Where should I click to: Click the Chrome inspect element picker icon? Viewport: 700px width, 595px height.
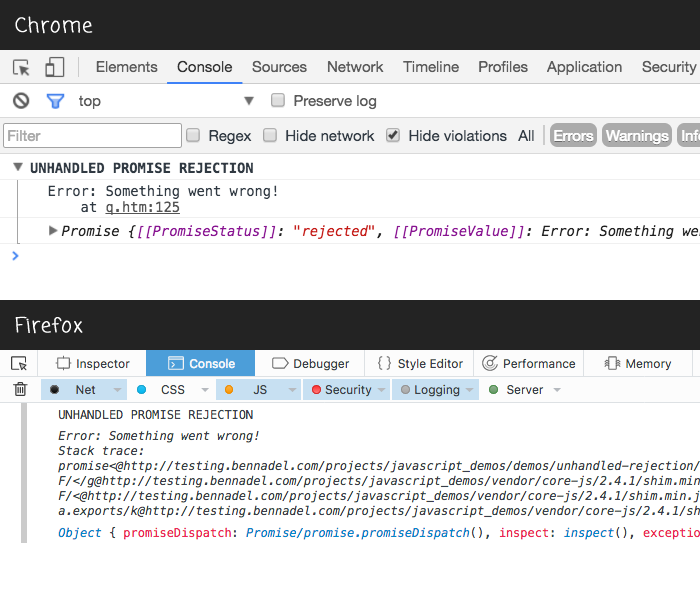point(21,67)
